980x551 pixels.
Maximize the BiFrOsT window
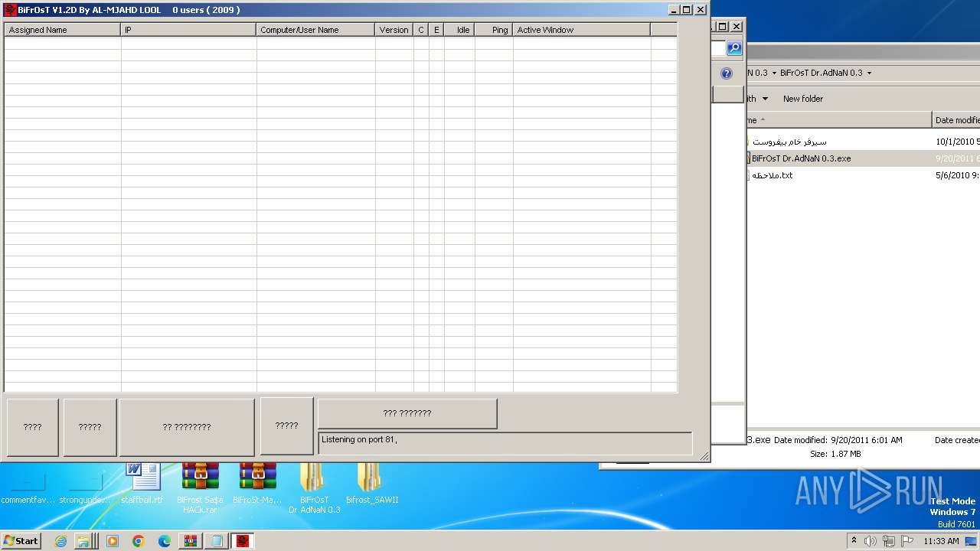click(x=687, y=10)
